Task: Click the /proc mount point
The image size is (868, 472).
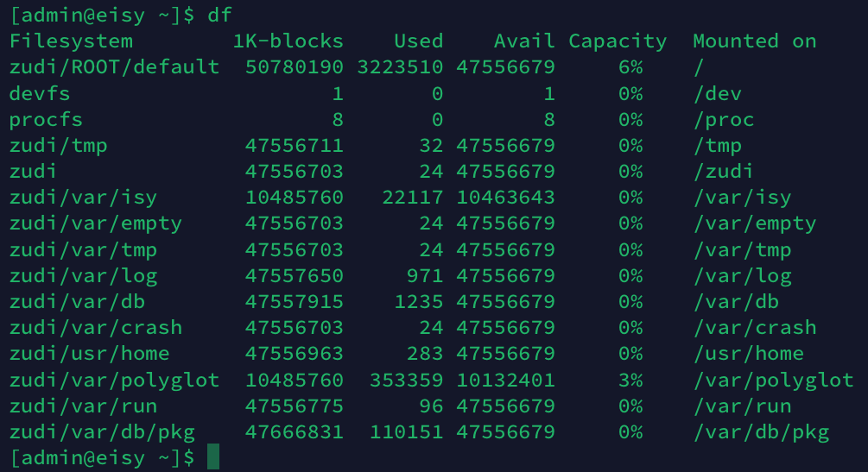Action: [723, 119]
